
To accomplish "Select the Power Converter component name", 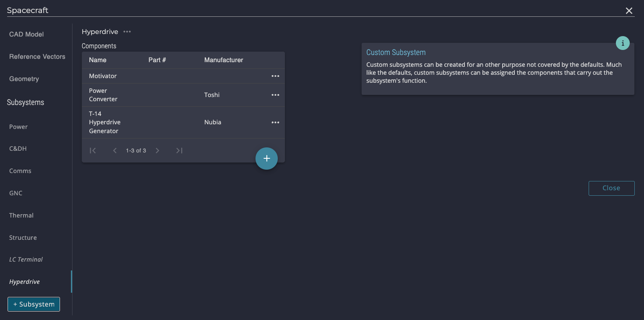I will (x=103, y=95).
